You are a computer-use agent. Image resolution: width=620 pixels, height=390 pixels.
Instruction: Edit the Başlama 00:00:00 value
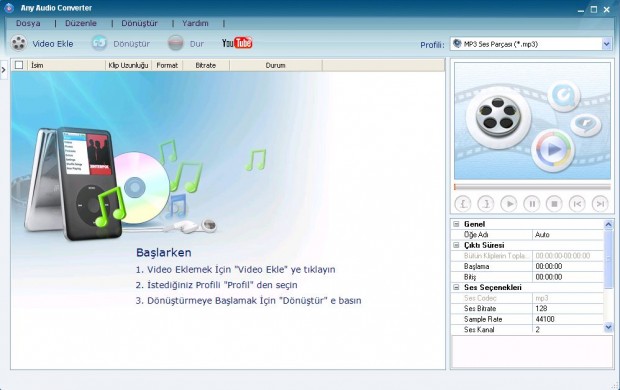[568, 266]
